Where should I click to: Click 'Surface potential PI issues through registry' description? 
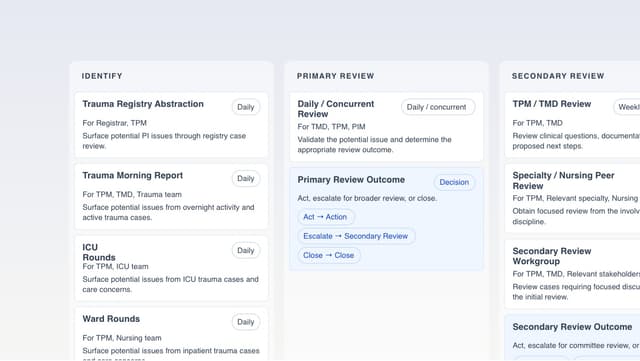click(x=164, y=141)
